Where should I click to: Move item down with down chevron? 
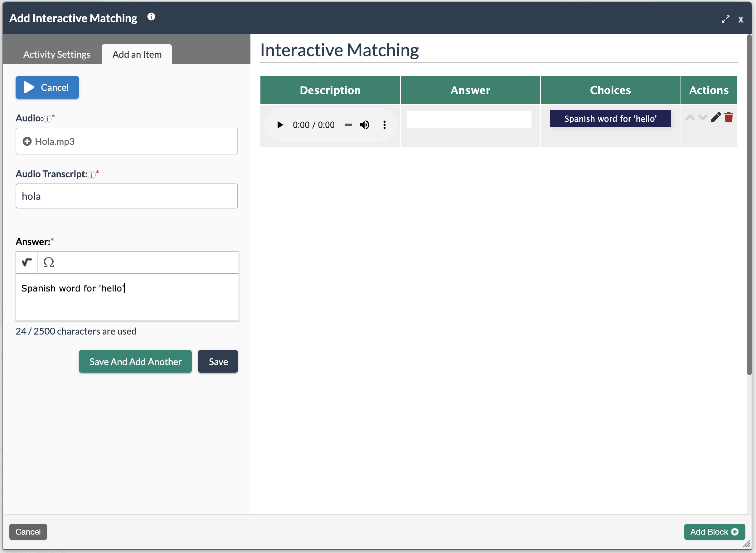(702, 117)
